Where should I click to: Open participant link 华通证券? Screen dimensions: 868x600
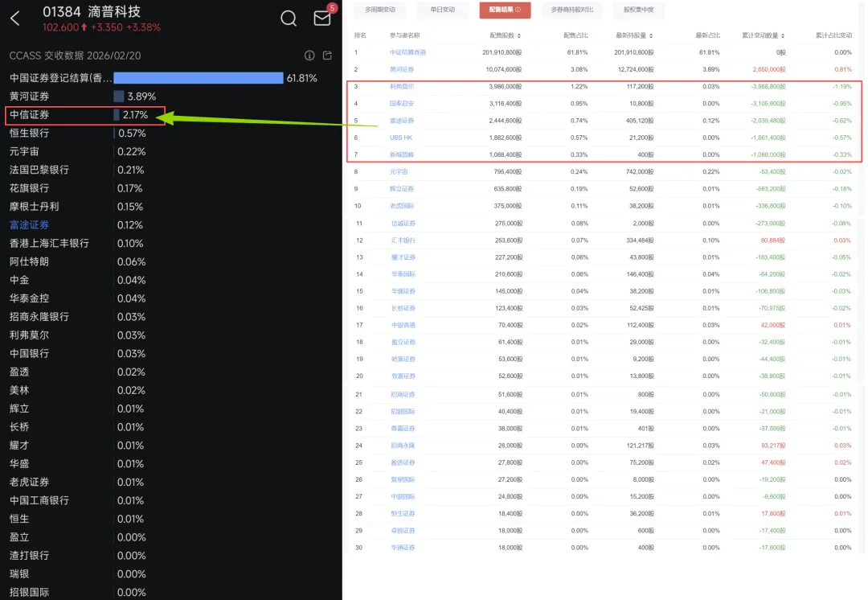(x=403, y=548)
